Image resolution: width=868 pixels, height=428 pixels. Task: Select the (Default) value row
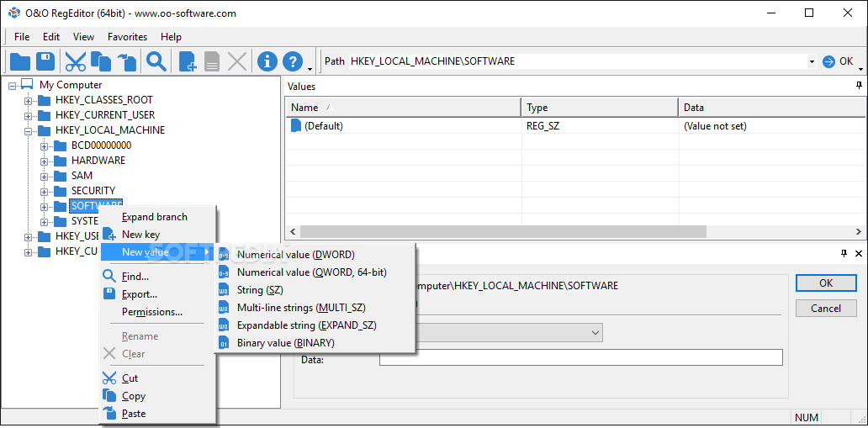tap(575, 126)
